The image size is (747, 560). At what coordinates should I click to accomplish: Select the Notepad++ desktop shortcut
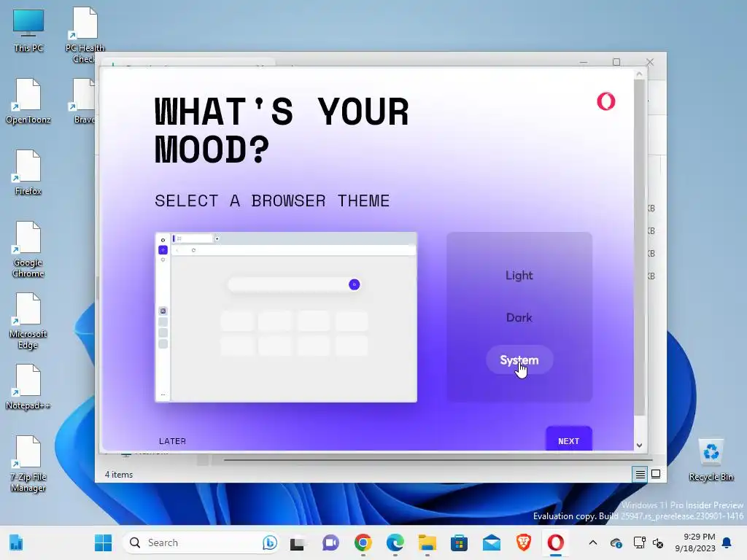28,387
